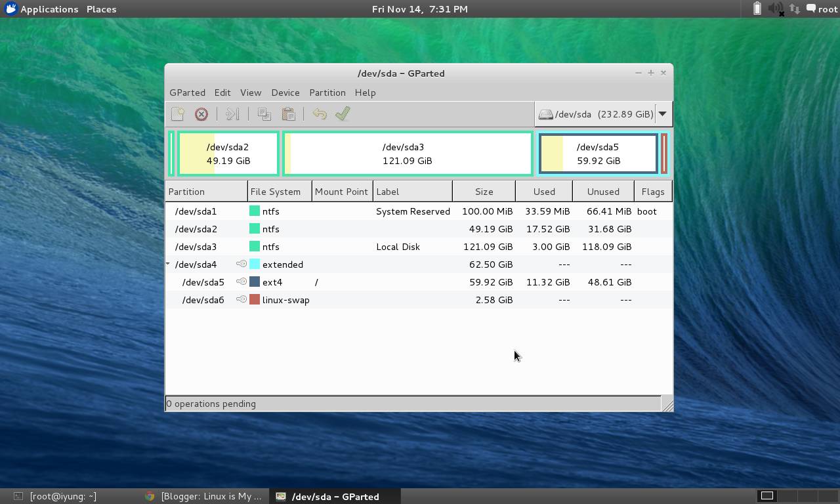The height and width of the screenshot is (504, 840).
Task: Apply all operations with green checkmark
Action: pos(343,114)
